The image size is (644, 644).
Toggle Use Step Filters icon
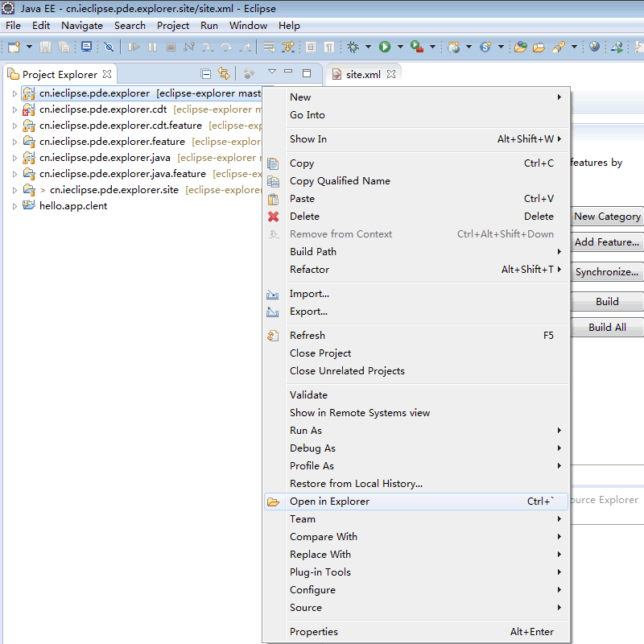(x=288, y=47)
